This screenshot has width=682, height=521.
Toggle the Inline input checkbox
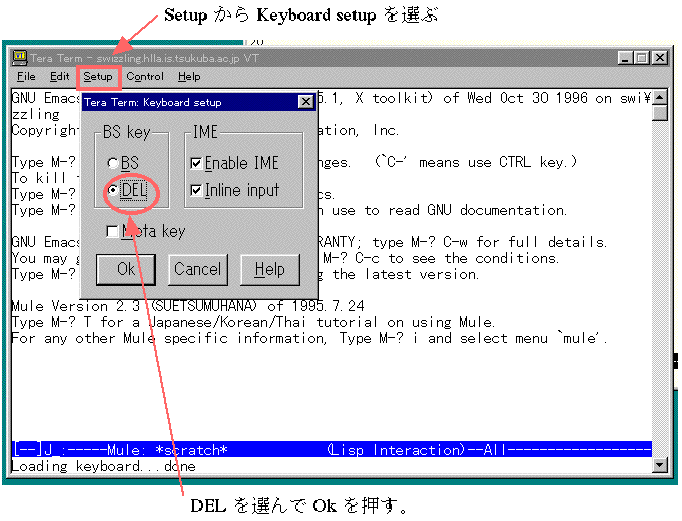pos(196,190)
